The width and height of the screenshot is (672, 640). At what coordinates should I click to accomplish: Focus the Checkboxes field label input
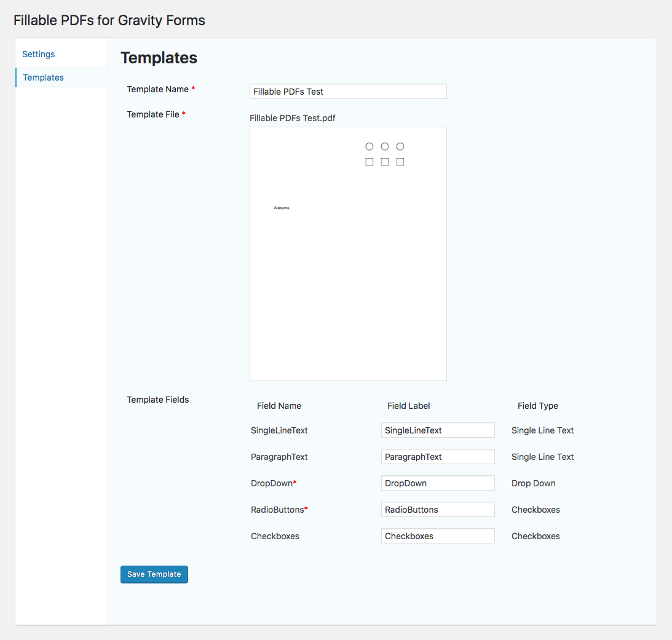tap(438, 536)
